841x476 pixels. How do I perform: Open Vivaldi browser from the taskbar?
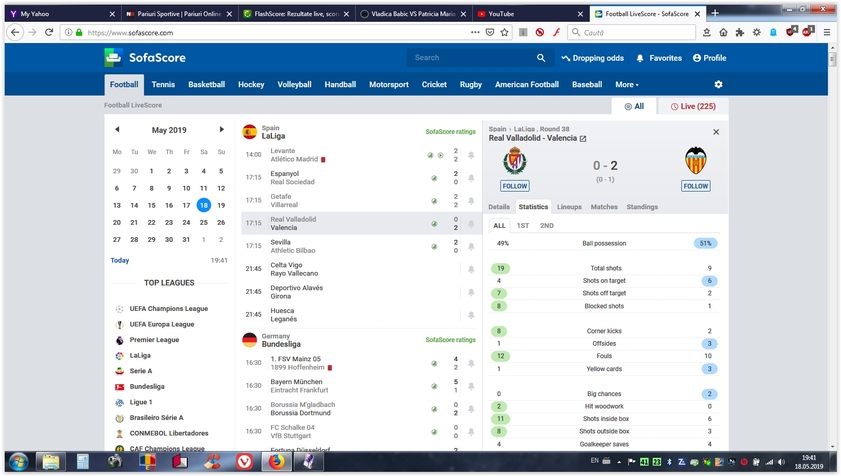[x=244, y=462]
